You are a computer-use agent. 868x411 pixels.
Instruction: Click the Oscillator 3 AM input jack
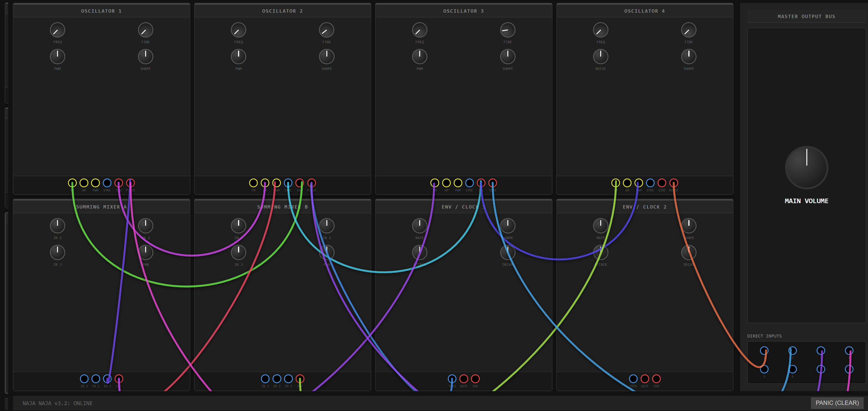(x=446, y=183)
